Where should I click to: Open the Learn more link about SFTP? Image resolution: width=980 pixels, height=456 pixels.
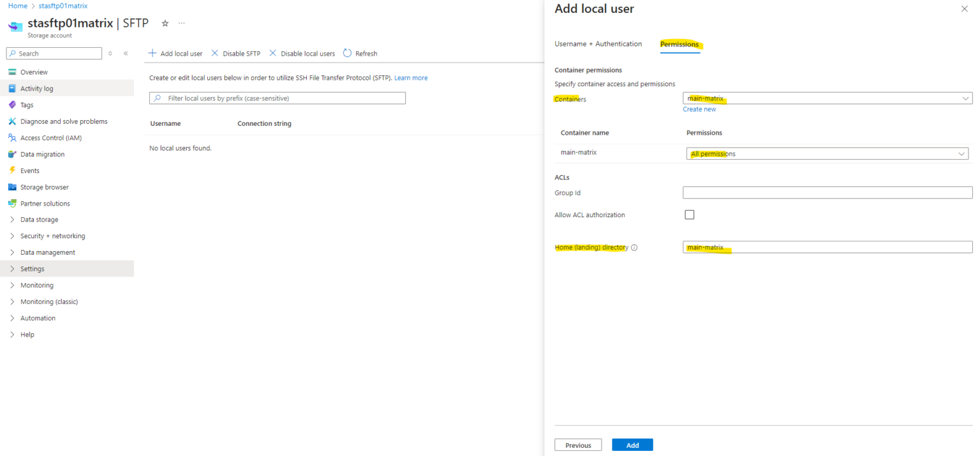(410, 77)
